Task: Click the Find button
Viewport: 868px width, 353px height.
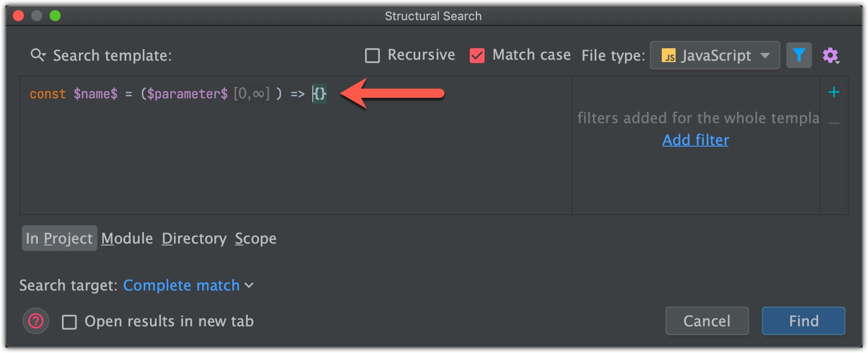Action: click(804, 321)
